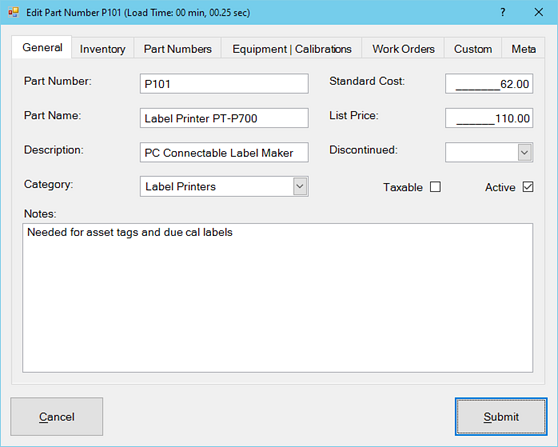
Task: Switch to the General tab
Action: (42, 47)
